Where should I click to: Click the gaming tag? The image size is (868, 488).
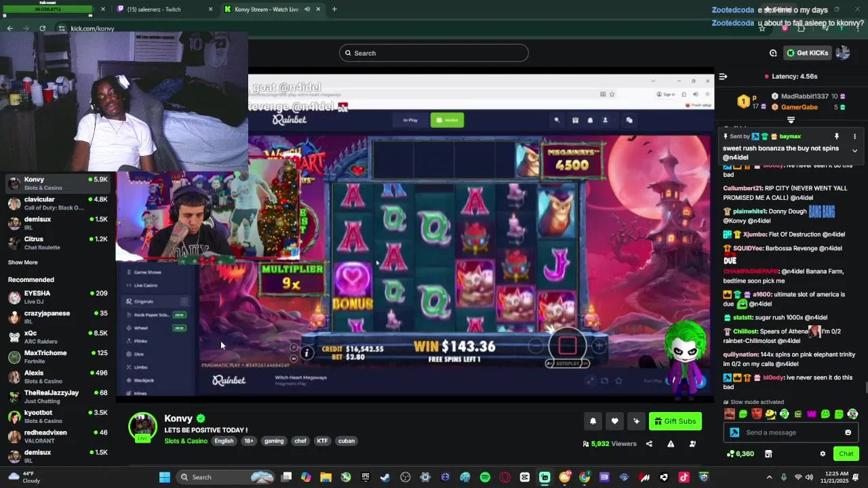click(x=274, y=441)
